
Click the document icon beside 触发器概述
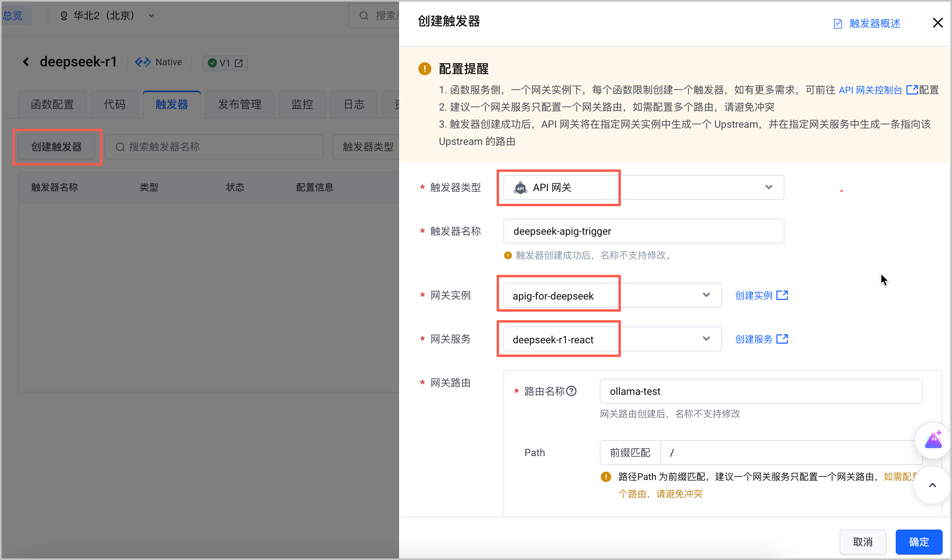[x=838, y=24]
